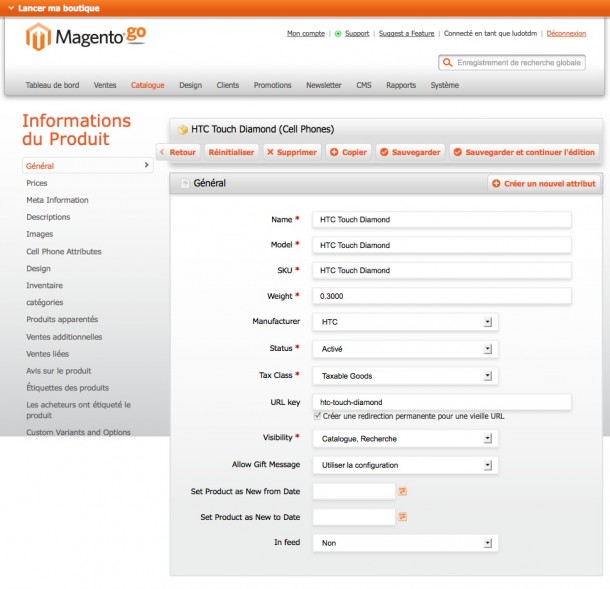610x589 pixels.
Task: Click Créer un nouvel attribut button
Action: (544, 184)
